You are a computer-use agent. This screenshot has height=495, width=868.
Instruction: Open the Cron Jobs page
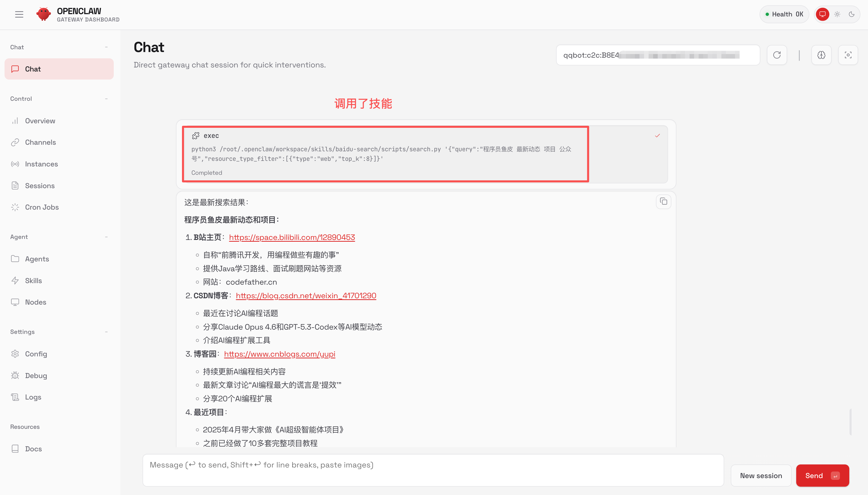(x=42, y=207)
